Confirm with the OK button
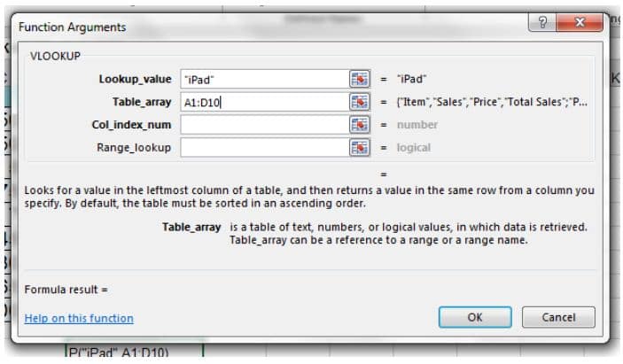Viewport: 623px width, 364px height. 475,317
